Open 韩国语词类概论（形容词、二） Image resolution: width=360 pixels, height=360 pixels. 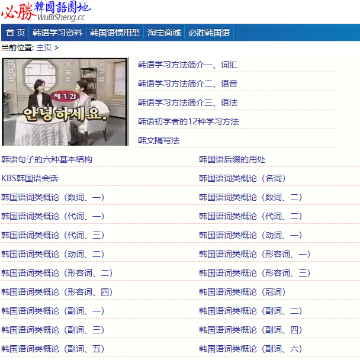[57, 274]
